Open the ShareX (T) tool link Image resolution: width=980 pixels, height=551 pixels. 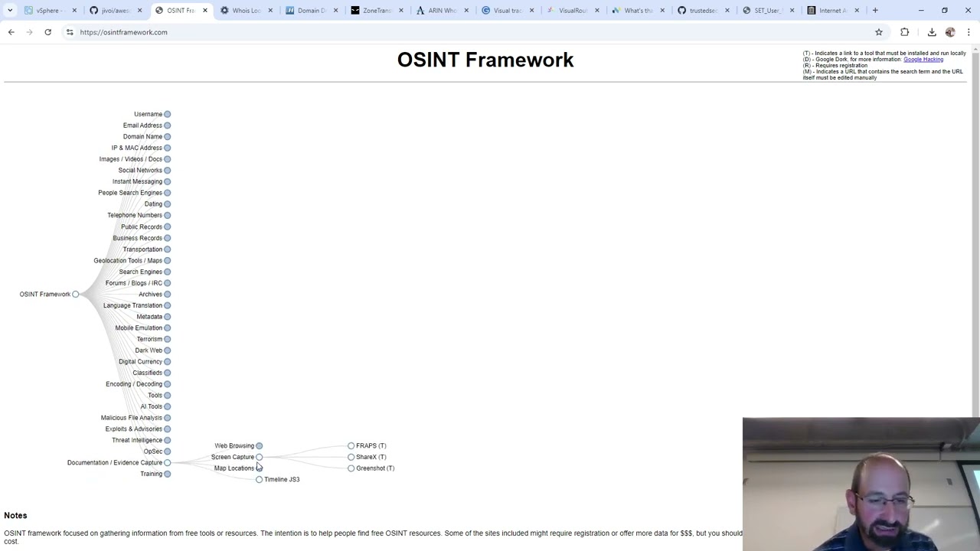pyautogui.click(x=371, y=457)
